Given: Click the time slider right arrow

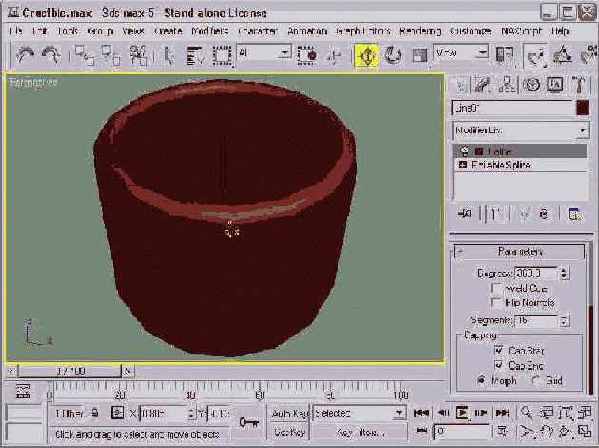Looking at the screenshot, I should coord(128,371).
